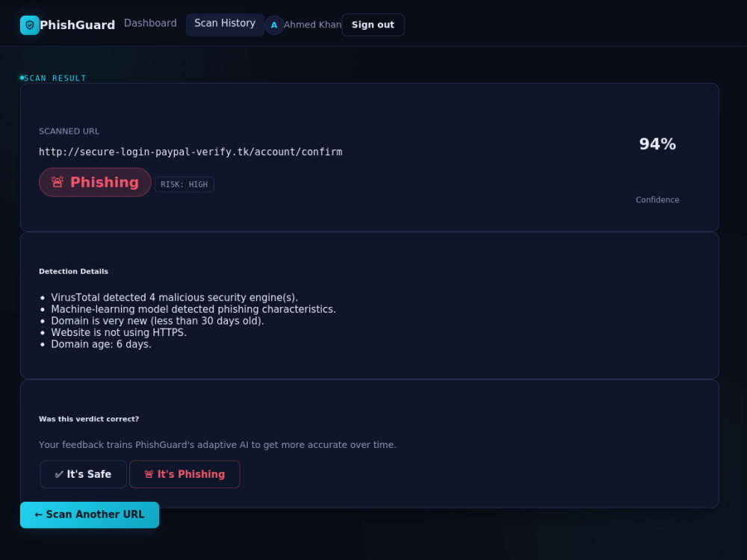The image size is (747, 560).
Task: Click Was this verdict correct? heading
Action: coord(89,419)
